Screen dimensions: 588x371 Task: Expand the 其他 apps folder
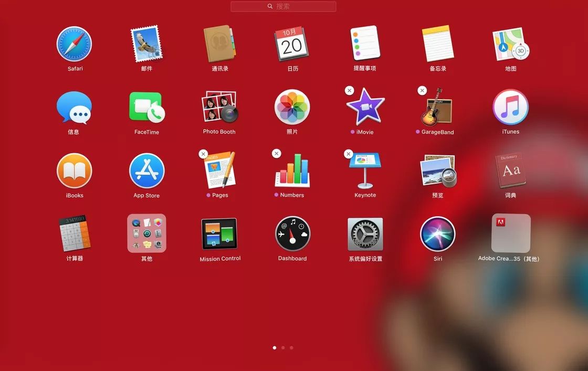[x=146, y=233]
